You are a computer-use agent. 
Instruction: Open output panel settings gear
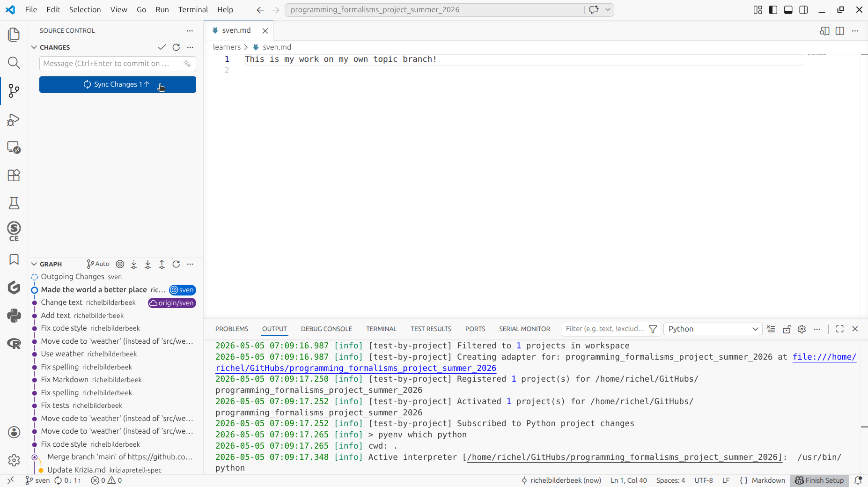pos(802,329)
